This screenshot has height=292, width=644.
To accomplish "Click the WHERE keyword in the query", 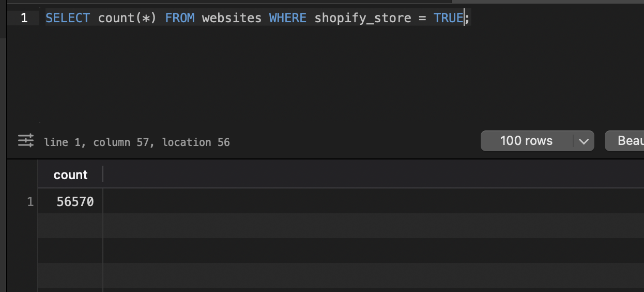I will (x=288, y=18).
